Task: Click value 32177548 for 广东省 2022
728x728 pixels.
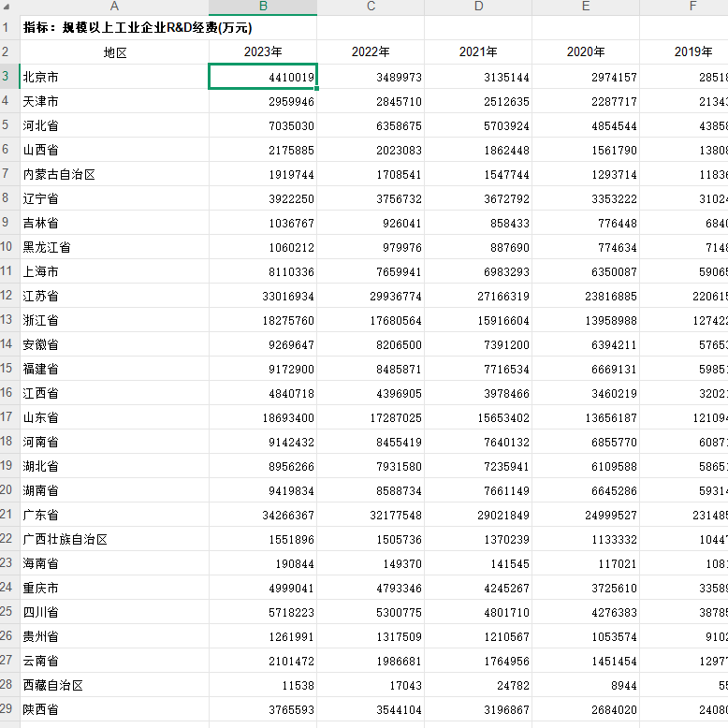Action: click(371, 515)
